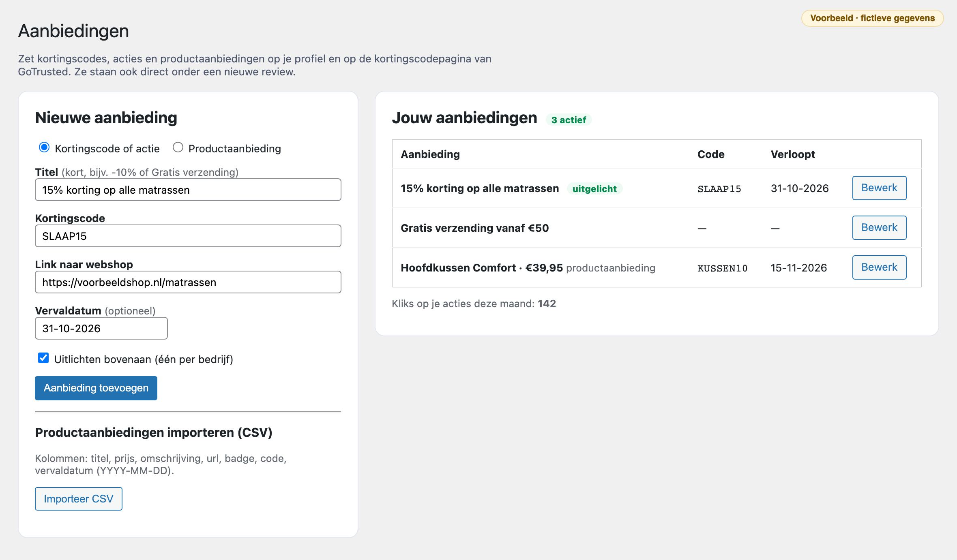Toggle 'Uitlichten bovenaan' checkbox
This screenshot has width=957, height=560.
43,358
